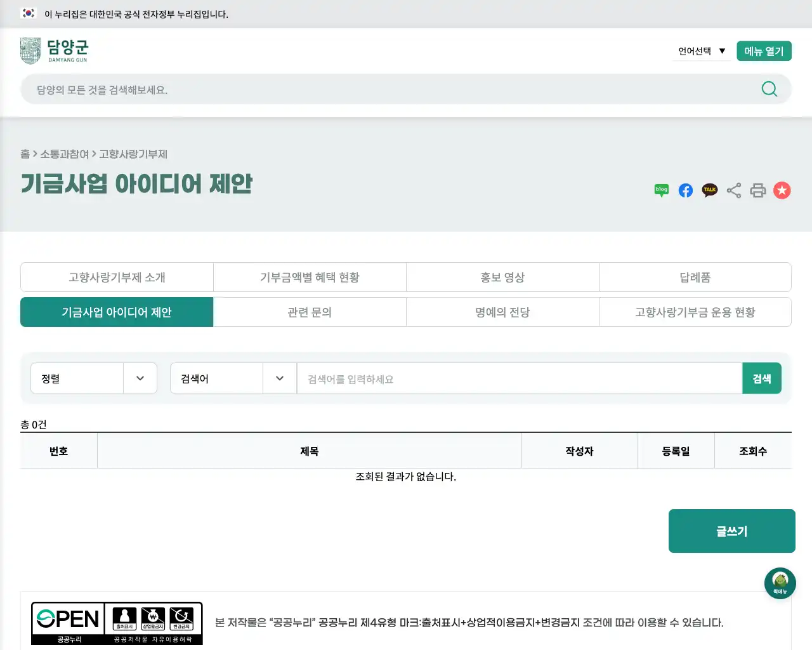Image resolution: width=812 pixels, height=650 pixels.
Task: Click the magnifying glass search icon
Action: click(x=769, y=89)
